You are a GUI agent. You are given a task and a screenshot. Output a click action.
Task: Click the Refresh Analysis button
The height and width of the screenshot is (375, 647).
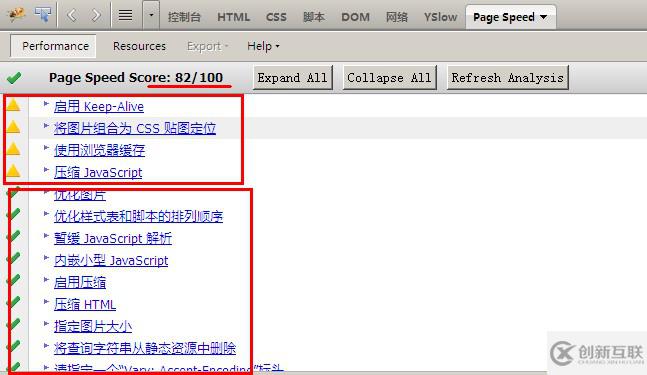pos(508,78)
